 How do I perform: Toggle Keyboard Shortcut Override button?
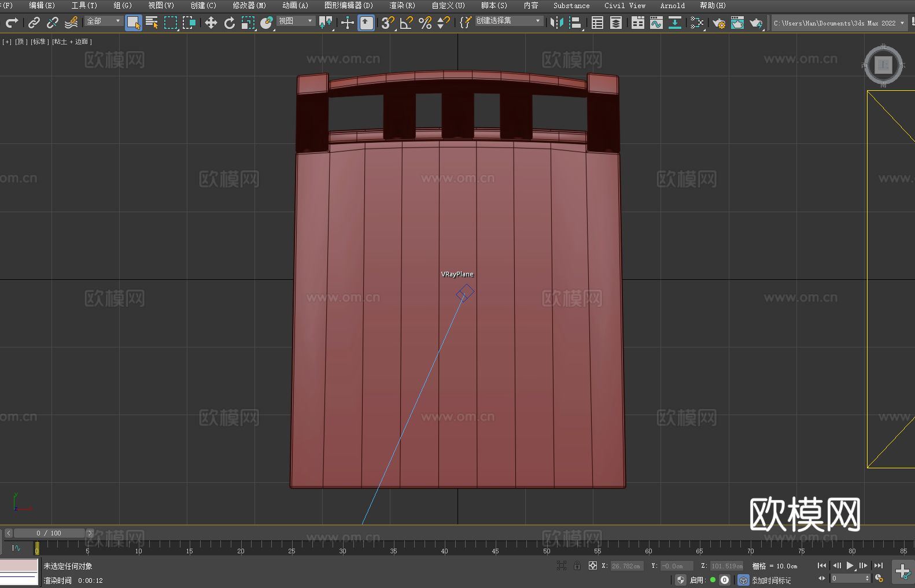coord(366,23)
